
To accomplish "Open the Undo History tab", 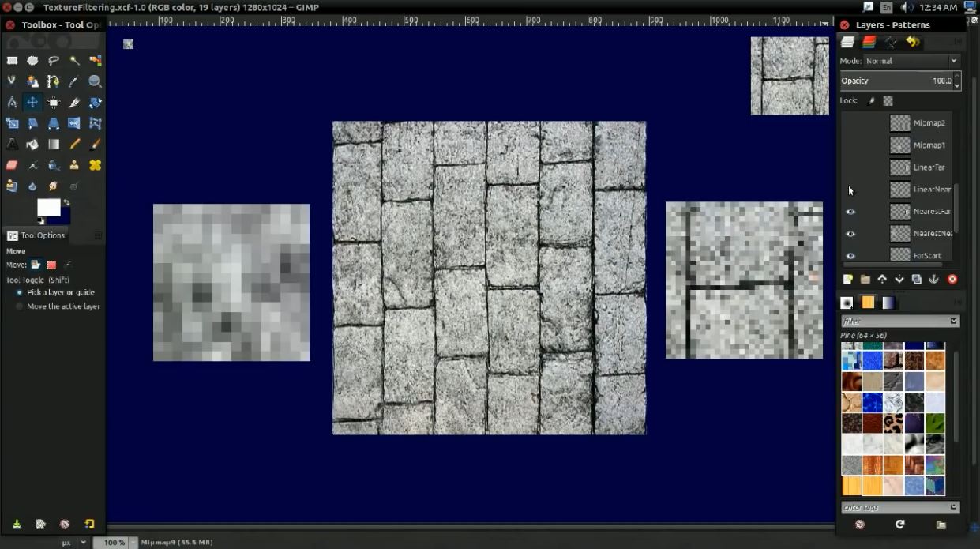I will click(x=913, y=42).
